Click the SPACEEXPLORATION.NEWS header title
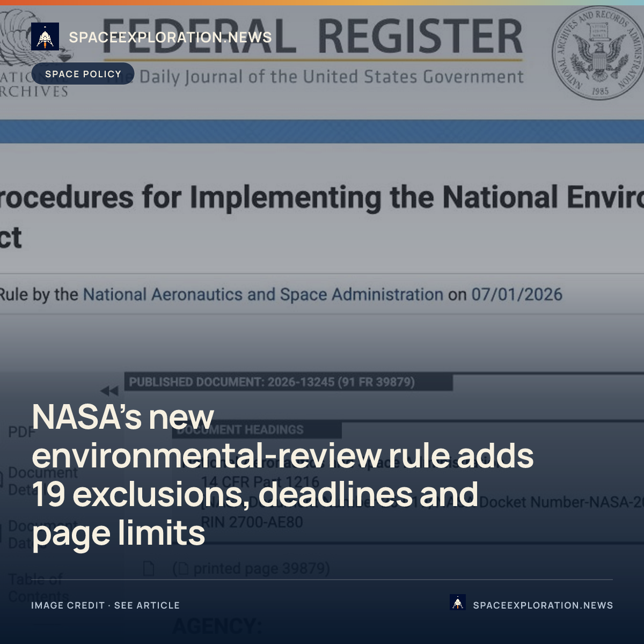Image resolution: width=644 pixels, height=644 pixels. [170, 37]
